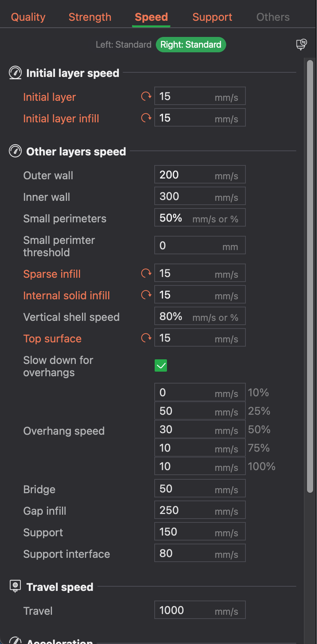Click the Initial layer speed section icon
This screenshot has width=317, height=644.
15,73
